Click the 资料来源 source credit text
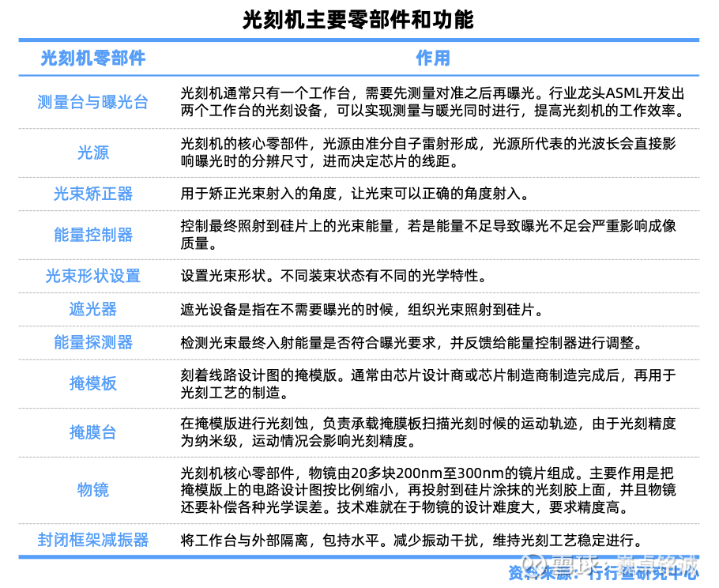 [x=604, y=573]
